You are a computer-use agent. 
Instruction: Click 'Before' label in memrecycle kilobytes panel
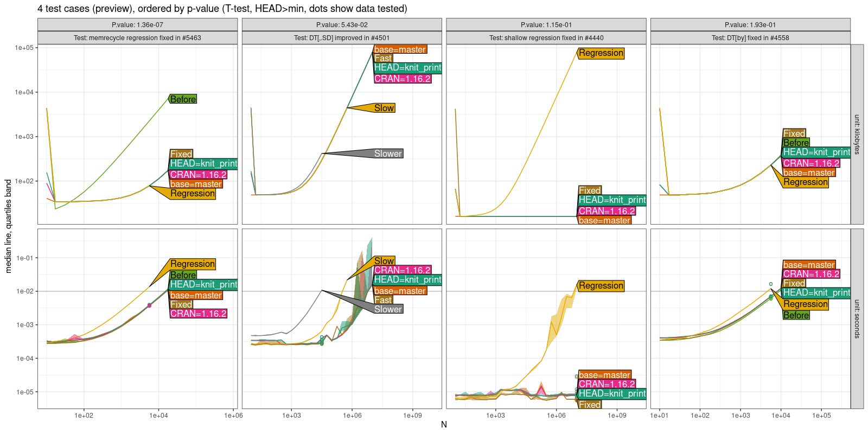click(183, 99)
